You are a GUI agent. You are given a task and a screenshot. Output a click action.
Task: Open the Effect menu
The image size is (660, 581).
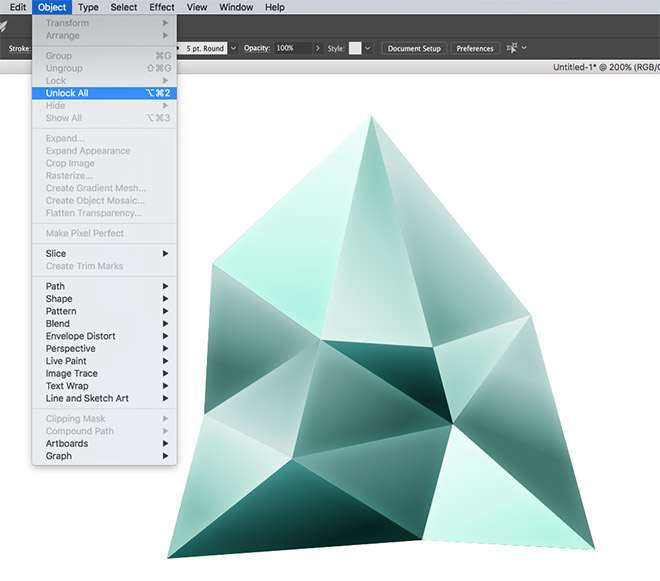(162, 7)
